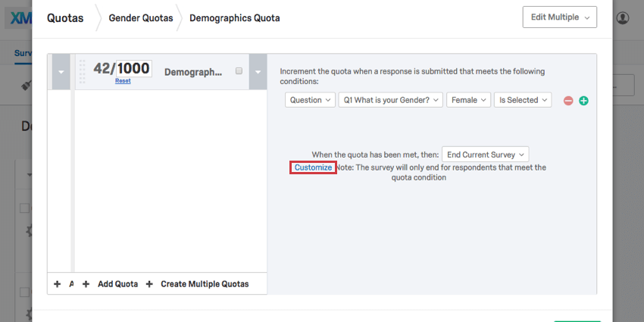This screenshot has height=322, width=644.
Task: Expand the 'Q1 What is your Gender?' dropdown
Action: point(390,100)
